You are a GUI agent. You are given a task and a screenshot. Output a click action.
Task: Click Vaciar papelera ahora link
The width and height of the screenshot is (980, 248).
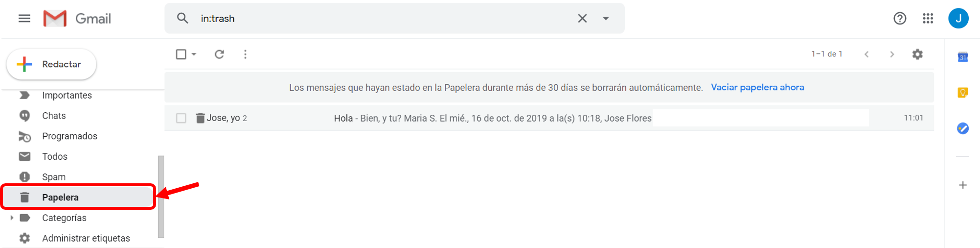pos(757,87)
